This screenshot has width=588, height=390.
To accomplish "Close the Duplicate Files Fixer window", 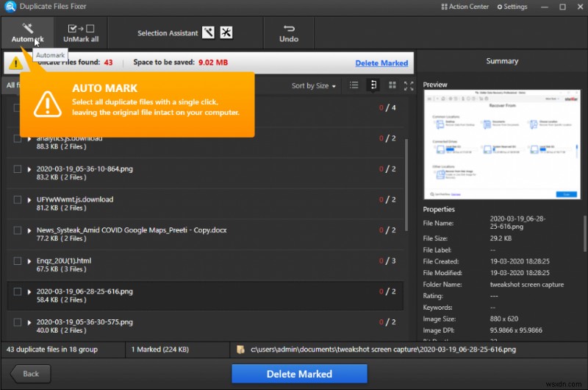I will [580, 7].
